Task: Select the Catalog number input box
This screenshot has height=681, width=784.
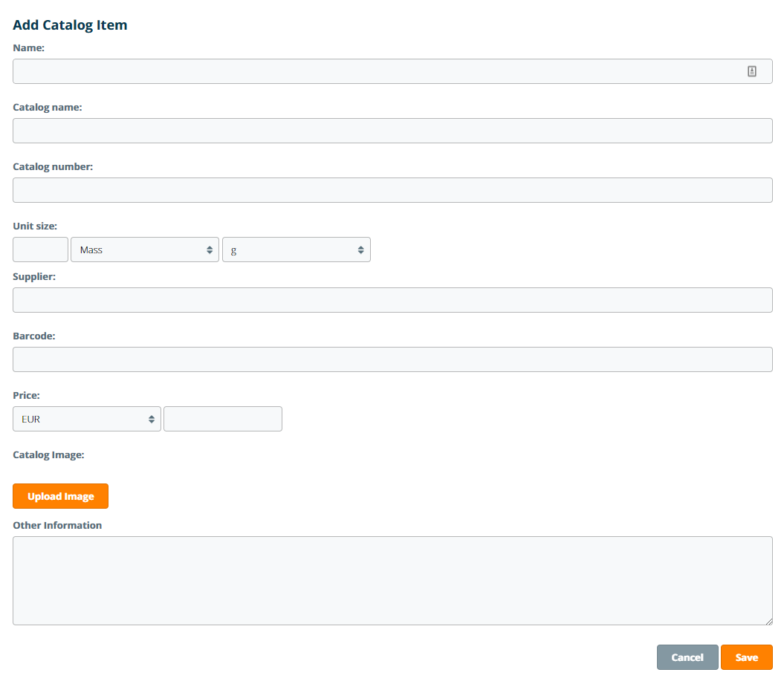Action: 392,190
